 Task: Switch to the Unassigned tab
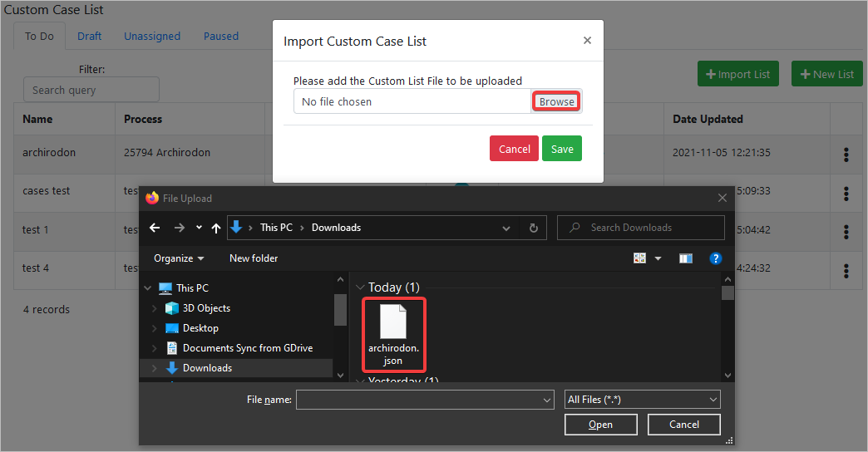[152, 37]
